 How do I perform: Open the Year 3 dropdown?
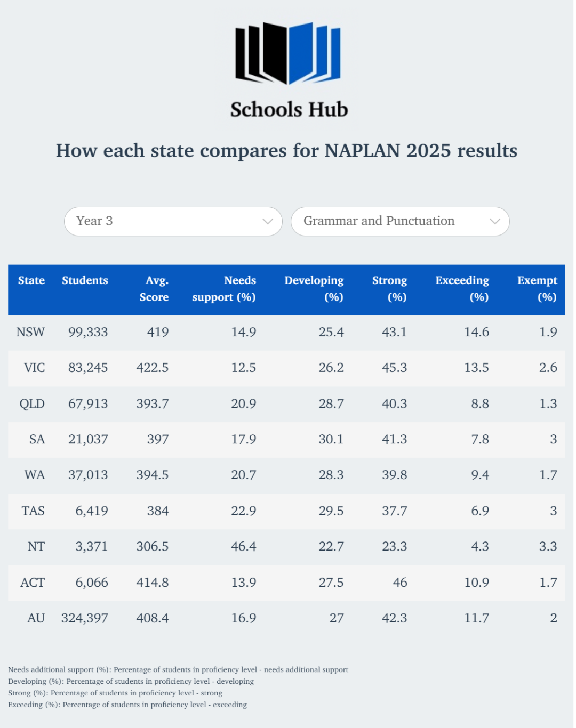(173, 221)
